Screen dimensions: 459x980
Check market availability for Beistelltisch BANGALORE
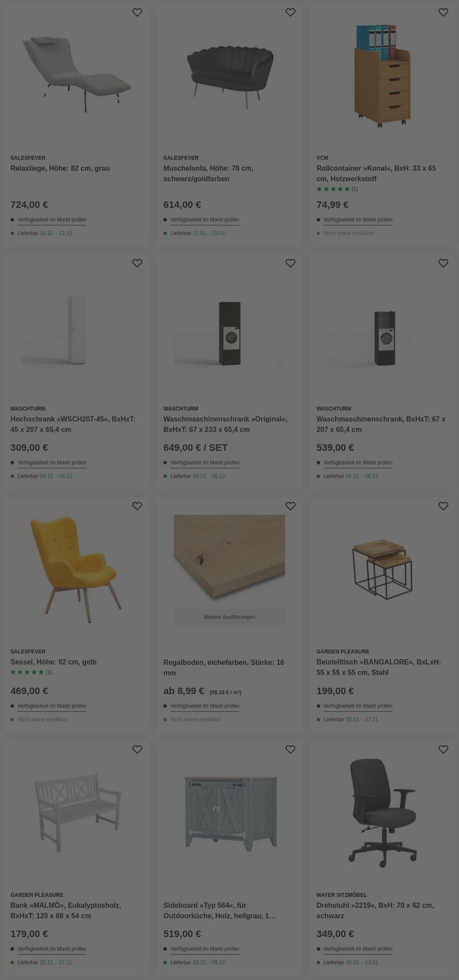(x=358, y=706)
